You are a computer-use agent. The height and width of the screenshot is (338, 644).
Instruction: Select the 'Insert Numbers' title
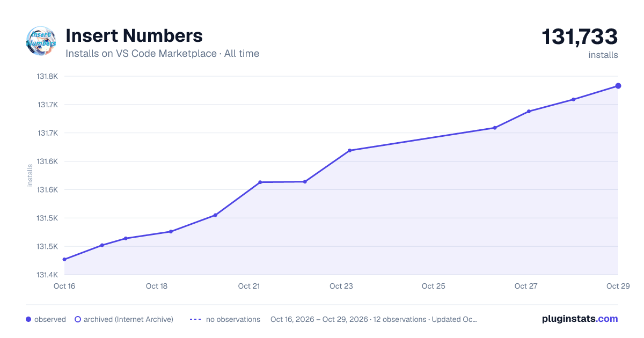click(134, 35)
